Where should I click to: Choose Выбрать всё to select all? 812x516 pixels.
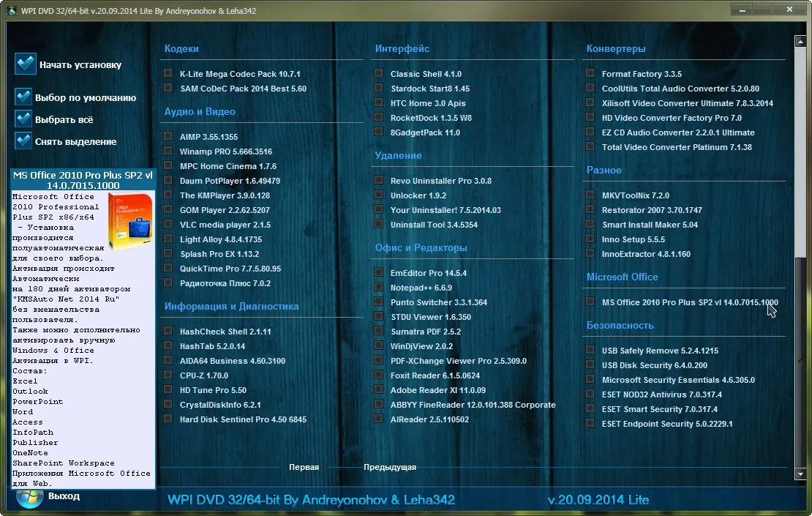(x=64, y=120)
